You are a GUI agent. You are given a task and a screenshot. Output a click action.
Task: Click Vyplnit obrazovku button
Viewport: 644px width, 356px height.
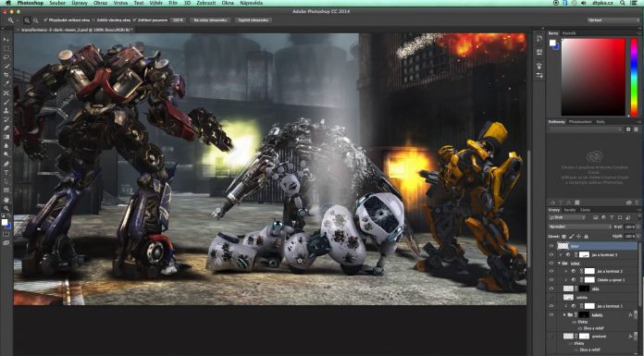click(x=254, y=20)
